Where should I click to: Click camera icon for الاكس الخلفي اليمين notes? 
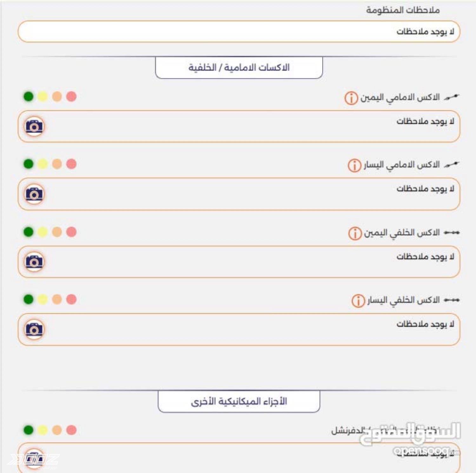34,262
